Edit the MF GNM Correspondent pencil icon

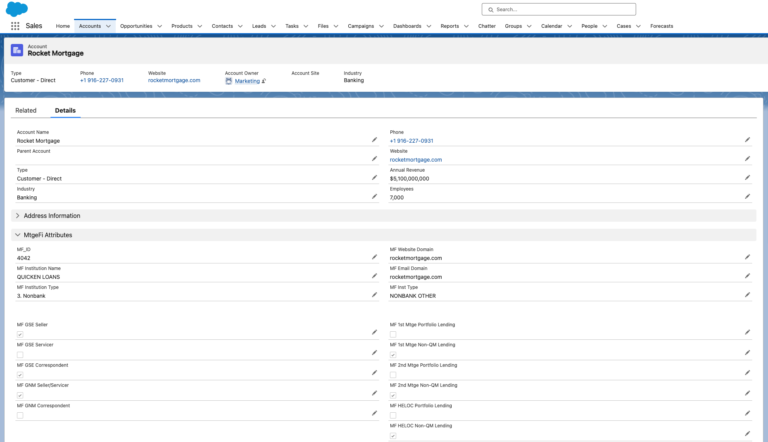(374, 414)
